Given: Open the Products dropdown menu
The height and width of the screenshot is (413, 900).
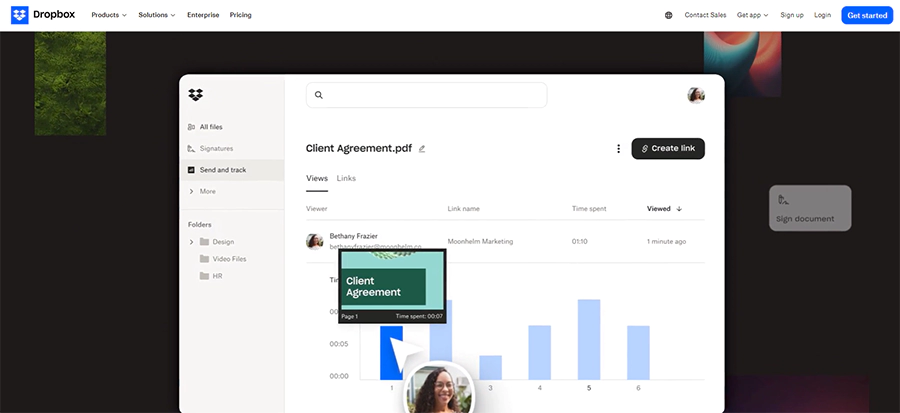Looking at the screenshot, I should click(109, 15).
